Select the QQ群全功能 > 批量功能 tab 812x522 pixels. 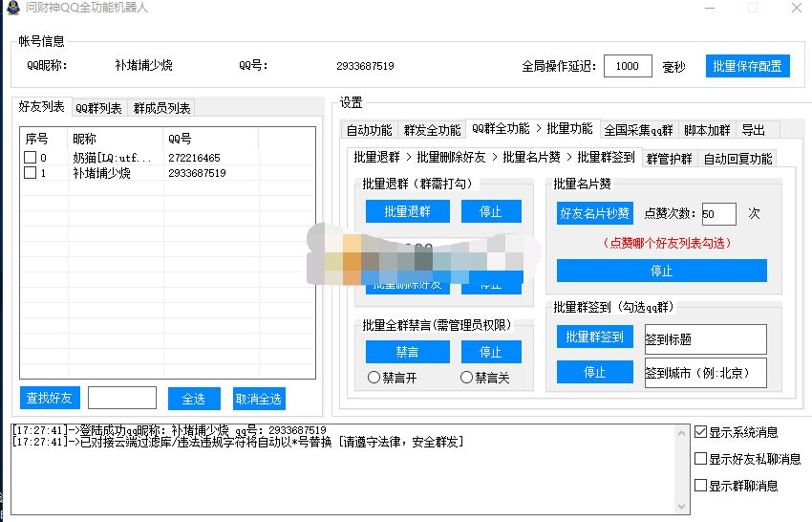532,128
